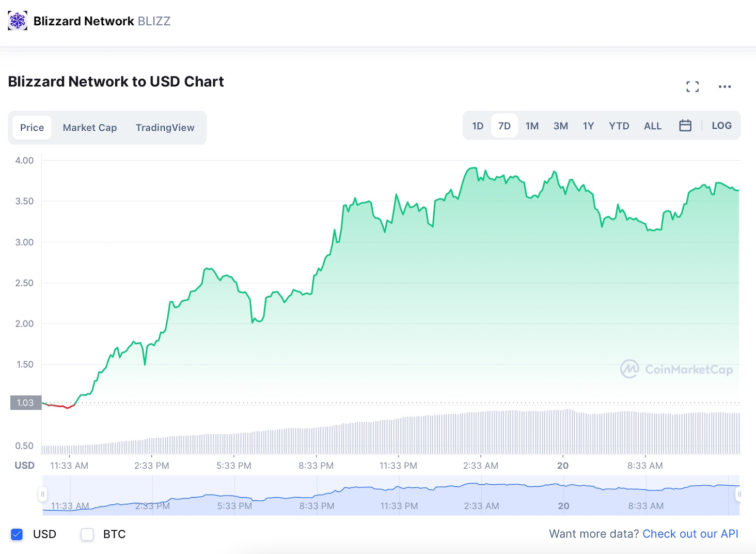The height and width of the screenshot is (554, 756).
Task: Open the calendar date range picker
Action: click(x=685, y=126)
